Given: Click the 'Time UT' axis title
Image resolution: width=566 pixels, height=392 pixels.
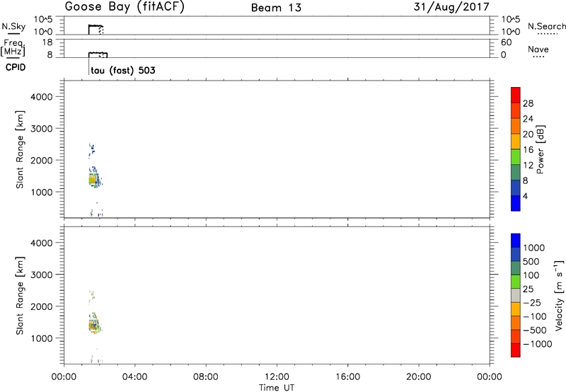Looking at the screenshot, I should point(277,388).
